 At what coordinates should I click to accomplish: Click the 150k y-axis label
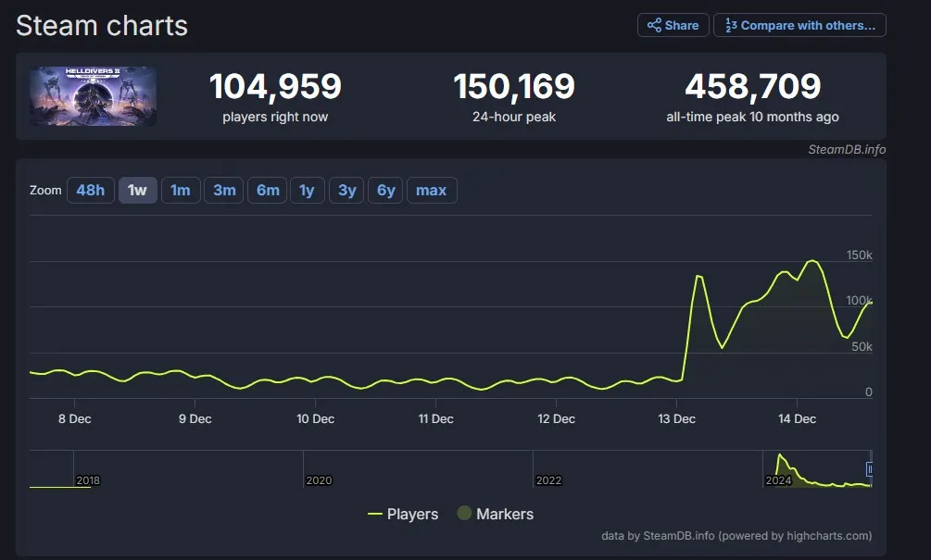pyautogui.click(x=859, y=255)
